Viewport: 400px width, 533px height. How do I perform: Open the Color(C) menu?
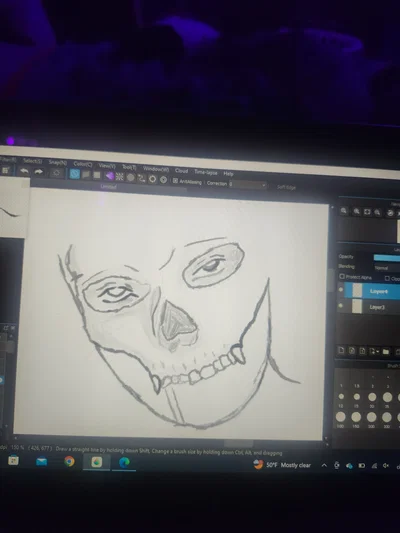click(83, 164)
